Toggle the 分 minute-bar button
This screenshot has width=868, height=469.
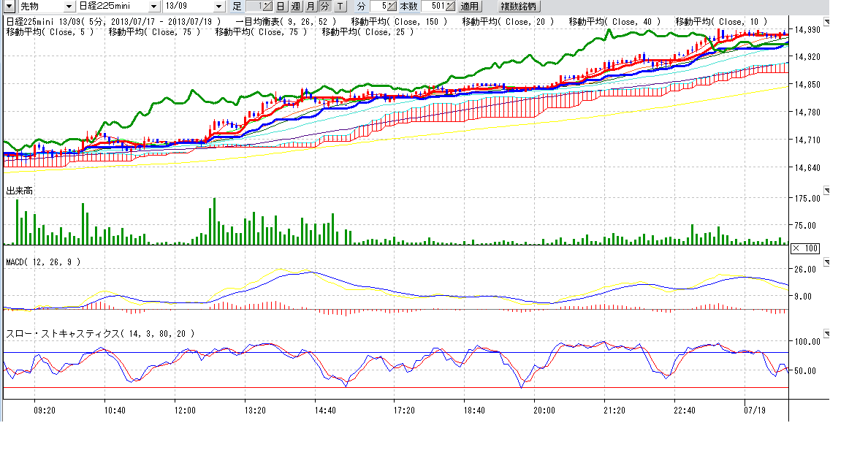(x=324, y=6)
